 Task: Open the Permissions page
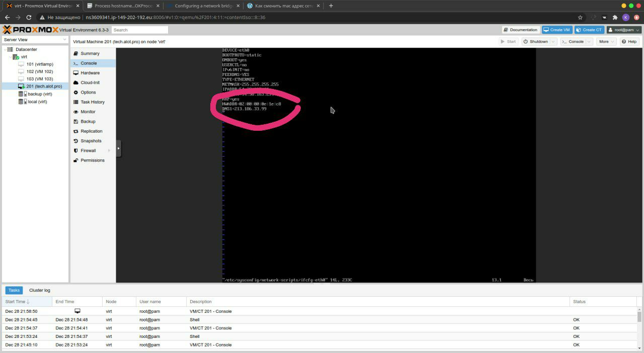(93, 160)
